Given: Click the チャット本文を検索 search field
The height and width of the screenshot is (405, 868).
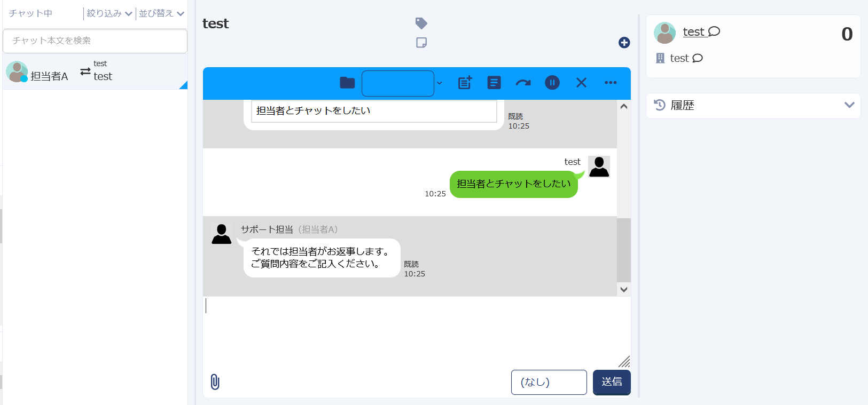Looking at the screenshot, I should [x=95, y=41].
